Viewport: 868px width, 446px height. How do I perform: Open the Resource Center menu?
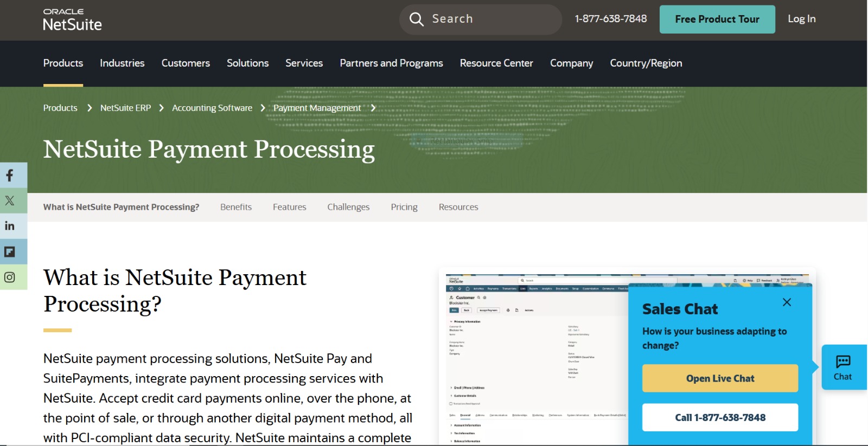coord(496,63)
